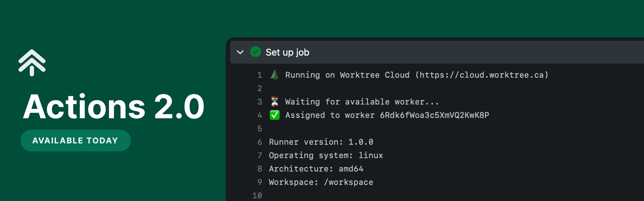The image size is (644, 201).
Task: Select the Workspace: /workspace line
Action: pyautogui.click(x=321, y=182)
